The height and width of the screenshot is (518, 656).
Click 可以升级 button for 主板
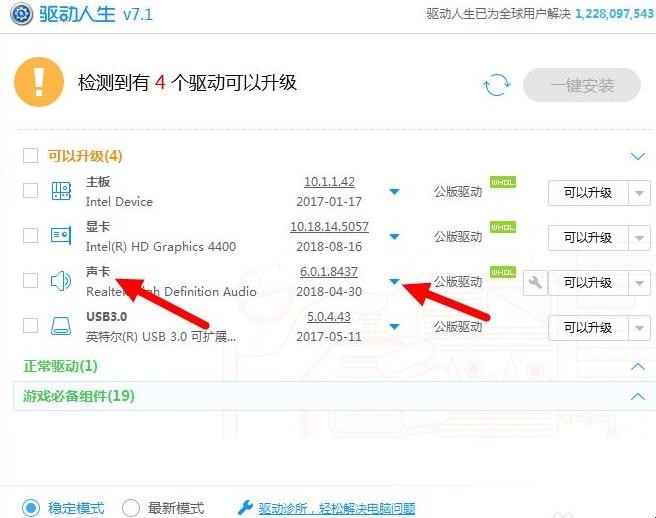(588, 193)
